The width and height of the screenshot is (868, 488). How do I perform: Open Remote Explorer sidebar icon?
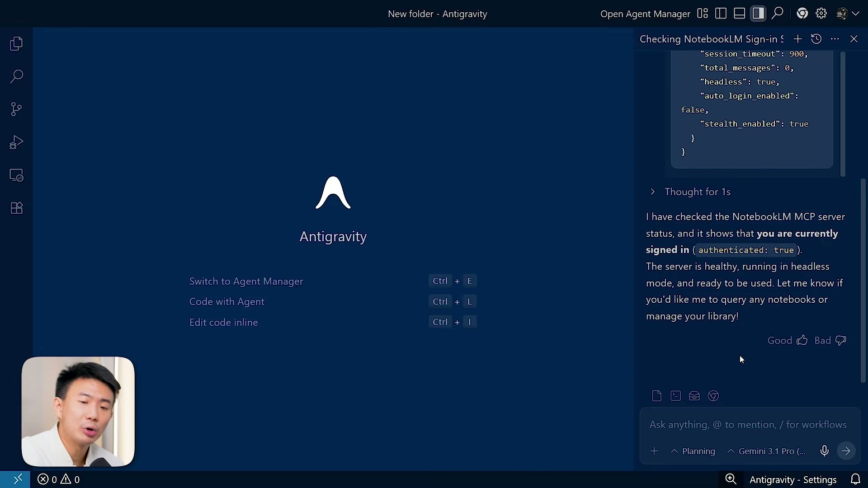pyautogui.click(x=16, y=175)
